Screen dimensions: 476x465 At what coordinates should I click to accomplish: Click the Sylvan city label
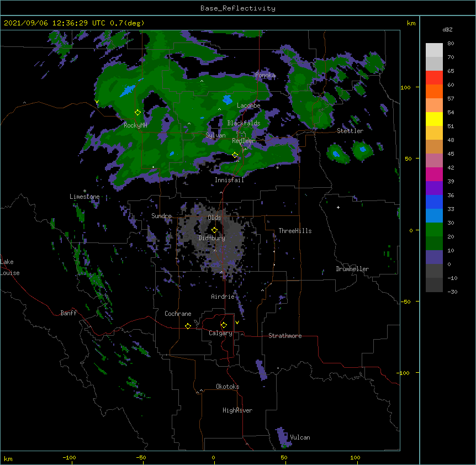(x=215, y=135)
